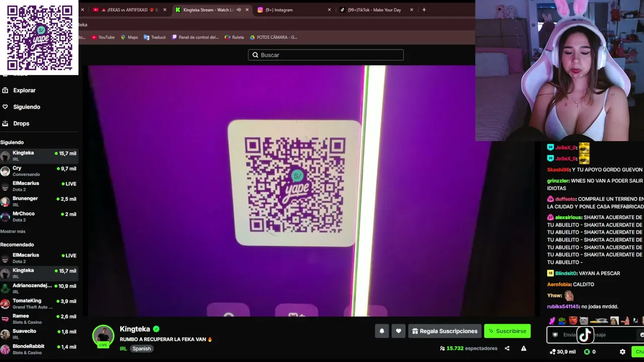Open the Drops icon in sidebar
The width and height of the screenshot is (644, 362).
click(5, 124)
